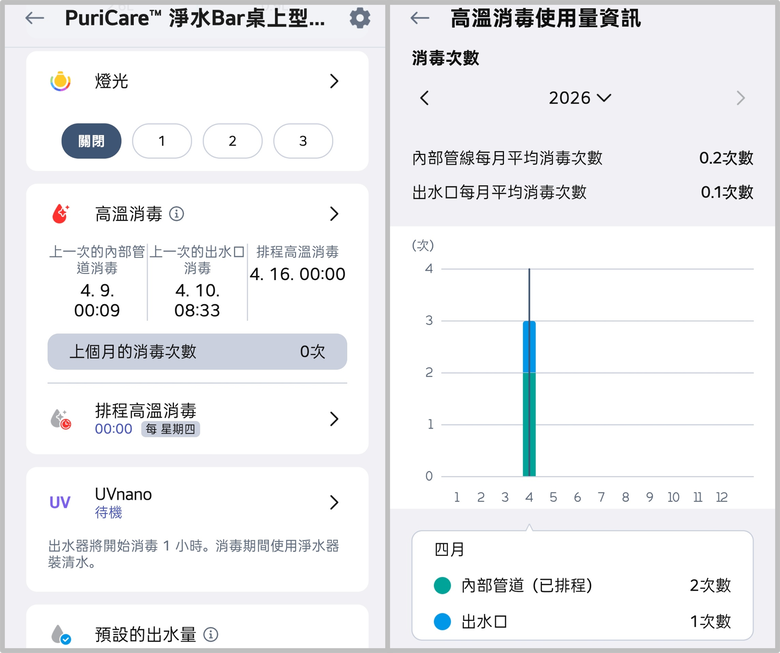The width and height of the screenshot is (780, 653).
Task: Tap the 四月 tooltip heading
Action: [449, 550]
